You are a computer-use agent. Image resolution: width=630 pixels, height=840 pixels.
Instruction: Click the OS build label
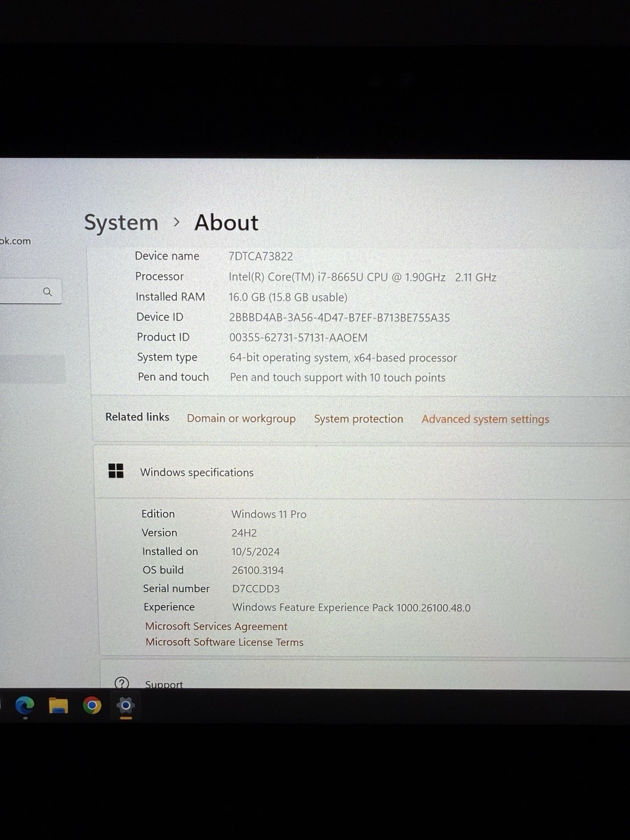click(x=163, y=570)
